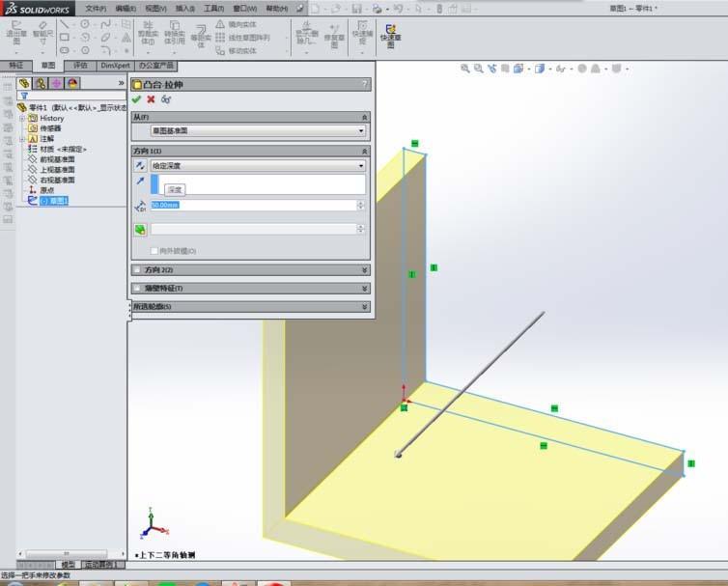Viewport: 728px width, 586px height.
Task: Expand the Selected Contours section chevron
Action: (364, 306)
